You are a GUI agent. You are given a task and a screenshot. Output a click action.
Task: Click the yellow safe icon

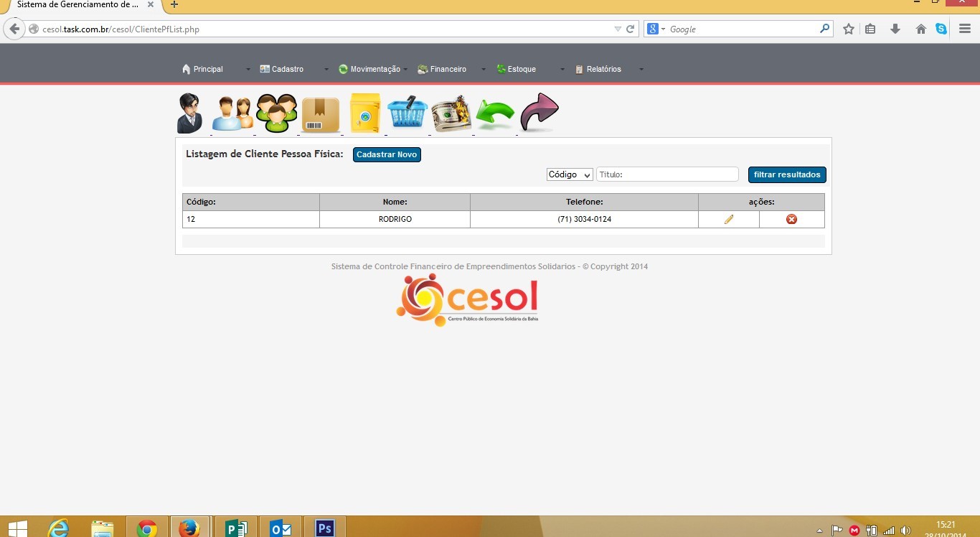(364, 113)
